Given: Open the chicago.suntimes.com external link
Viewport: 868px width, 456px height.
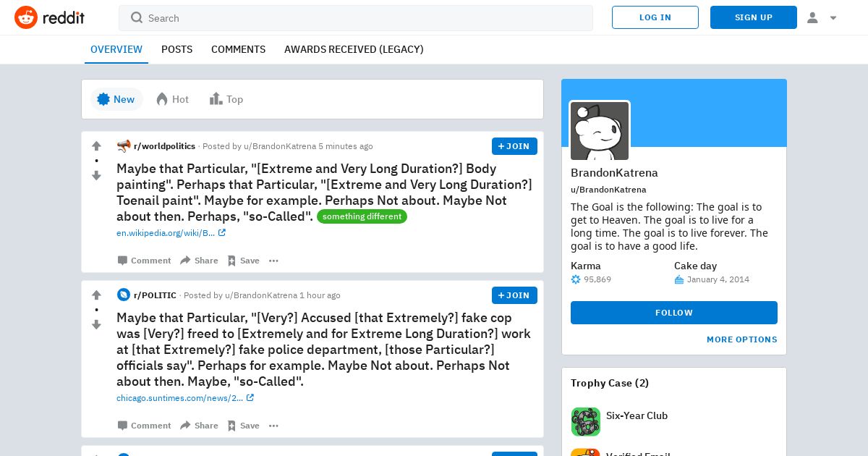Looking at the screenshot, I should click(x=185, y=398).
